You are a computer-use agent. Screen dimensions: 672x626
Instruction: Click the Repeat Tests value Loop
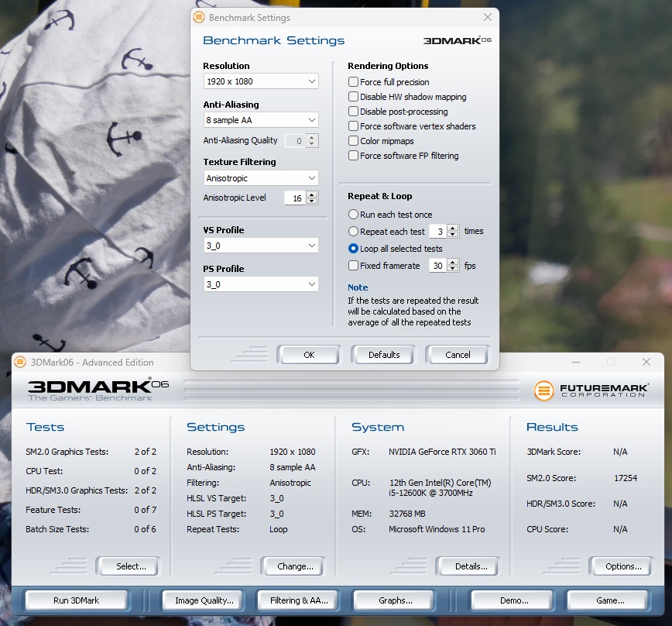point(279,529)
